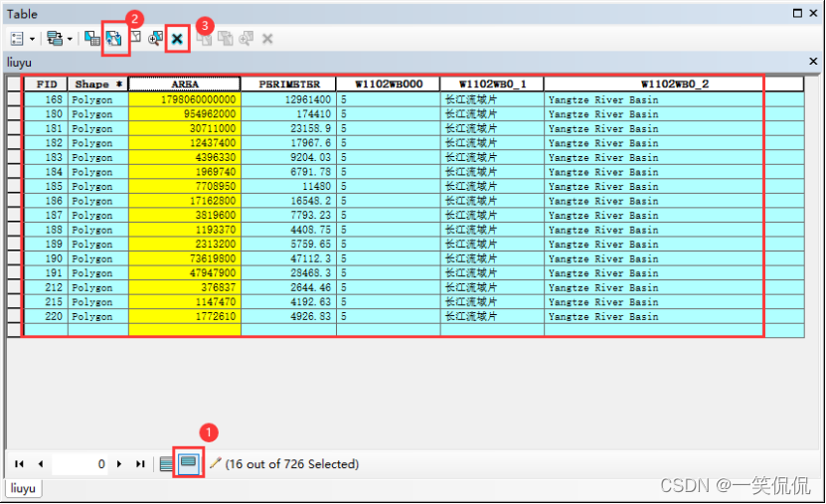Click PERIMETER cell 11480
The image size is (826, 504).
[x=288, y=187]
